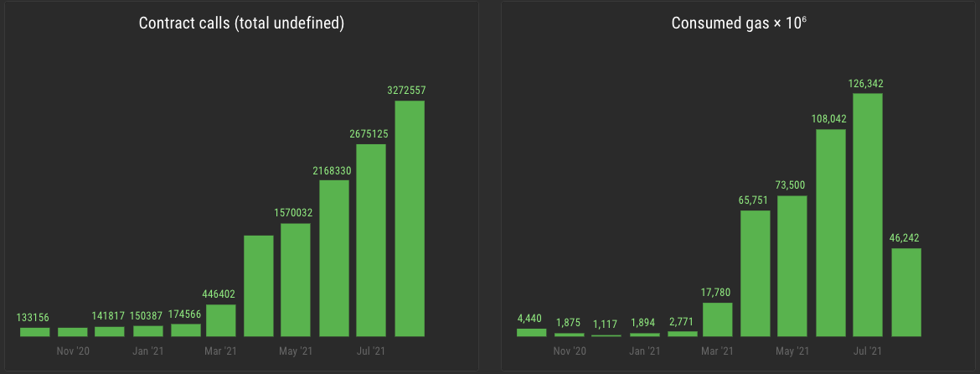Click the "Consumed gas × 10⁶" chart title
The image size is (980, 374).
739,23
